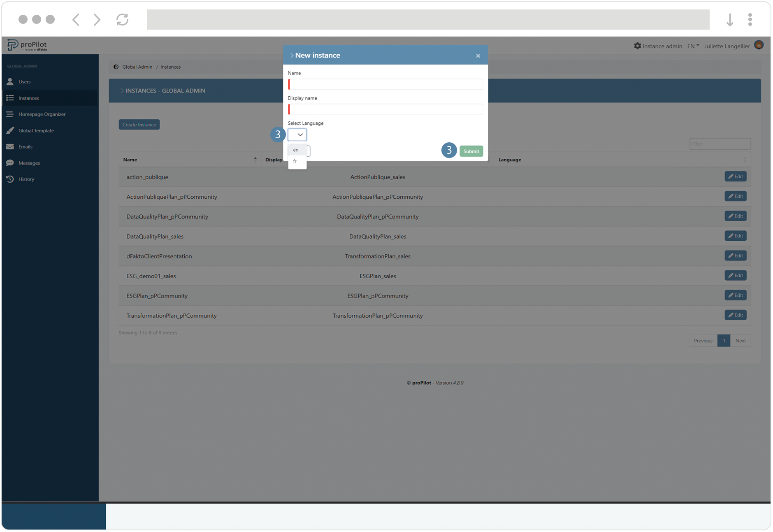This screenshot has width=773, height=532.
Task: Click the Global Template brush icon
Action: [10, 130]
